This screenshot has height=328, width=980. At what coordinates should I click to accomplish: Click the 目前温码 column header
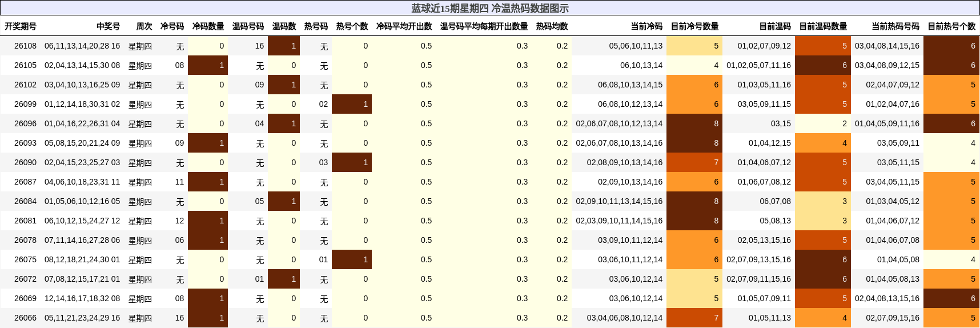[x=775, y=26]
